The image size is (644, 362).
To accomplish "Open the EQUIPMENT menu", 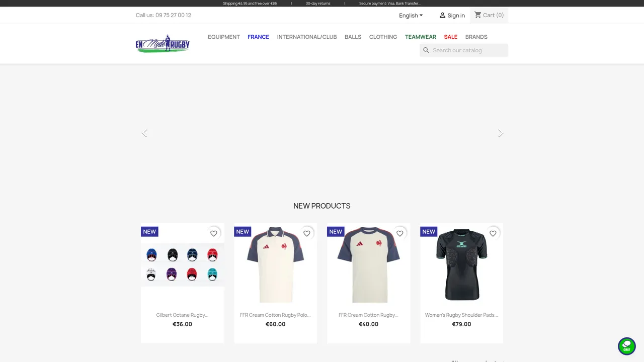I will click(x=224, y=37).
